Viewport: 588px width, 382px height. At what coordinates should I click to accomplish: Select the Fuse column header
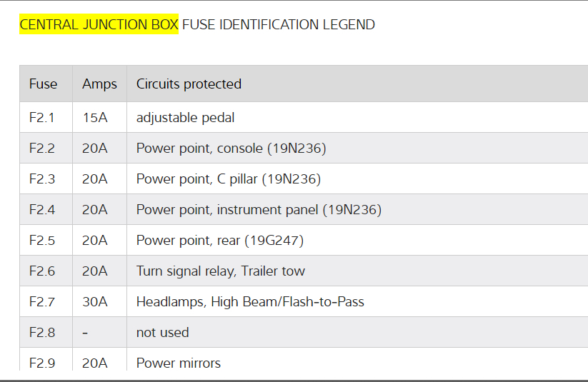[43, 84]
